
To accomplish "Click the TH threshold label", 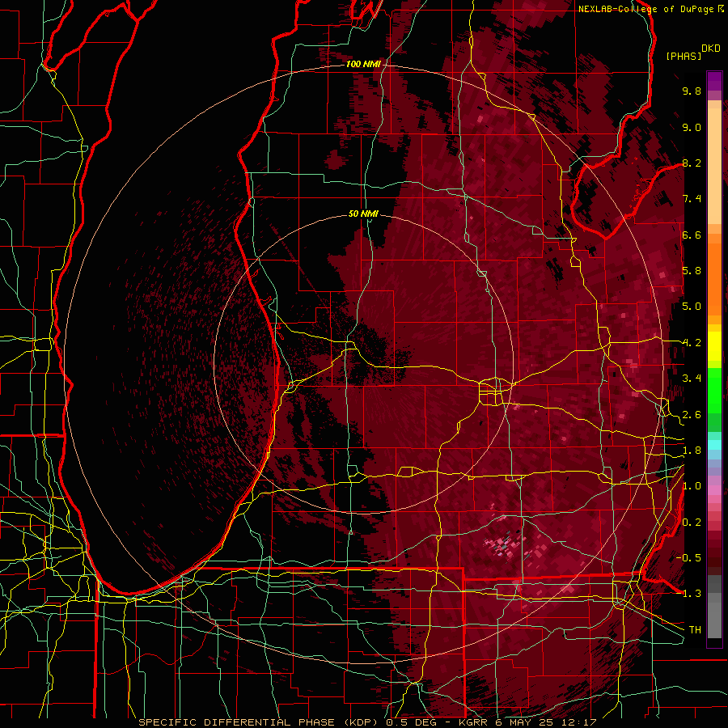I will [x=695, y=630].
